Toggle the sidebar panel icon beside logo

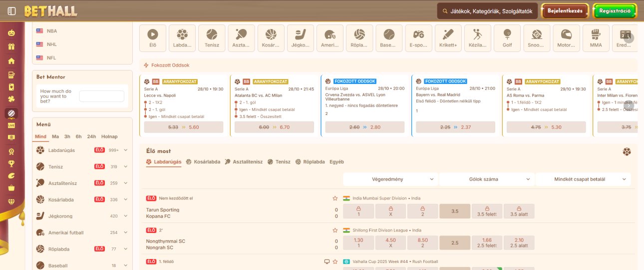pos(12,11)
